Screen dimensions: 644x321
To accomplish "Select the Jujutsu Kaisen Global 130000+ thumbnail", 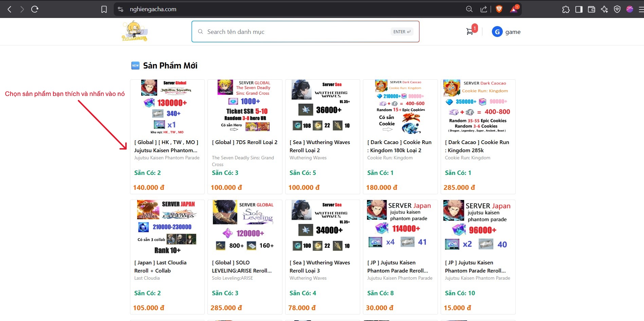I will tap(167, 107).
